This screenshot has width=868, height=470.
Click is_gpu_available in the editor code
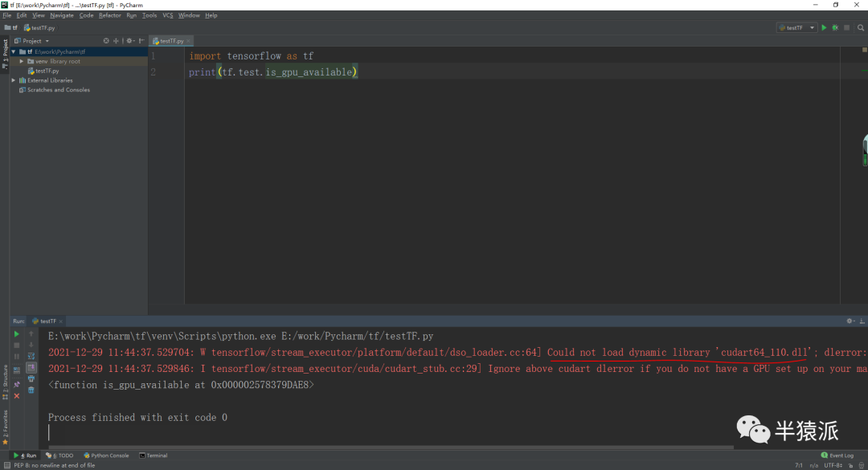pos(309,72)
